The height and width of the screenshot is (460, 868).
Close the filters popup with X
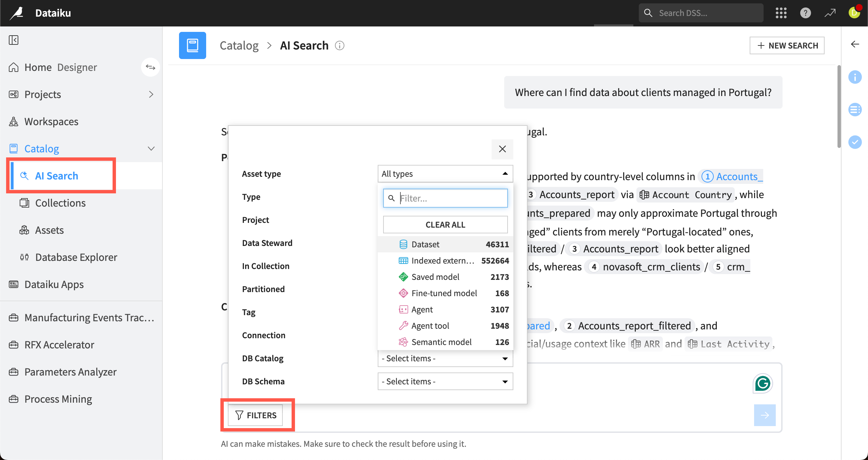click(x=502, y=149)
